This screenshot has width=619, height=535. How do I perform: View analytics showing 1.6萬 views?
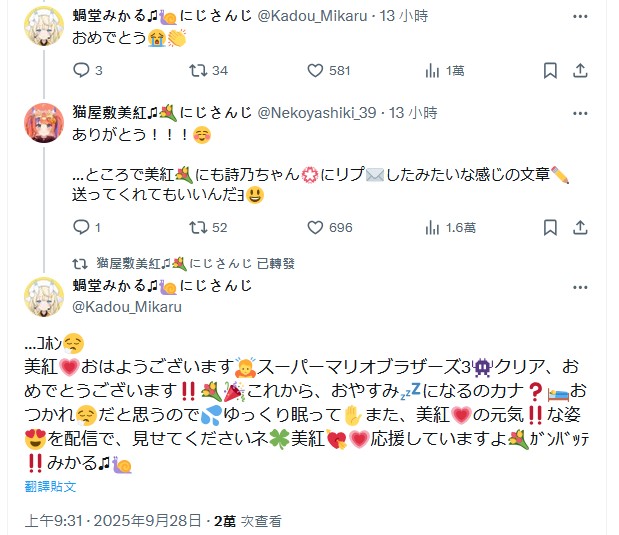tap(434, 228)
